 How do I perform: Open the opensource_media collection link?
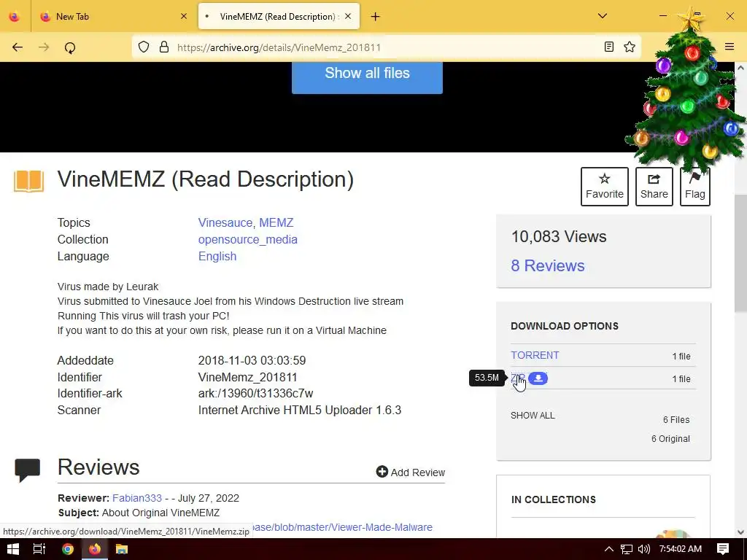tap(248, 239)
